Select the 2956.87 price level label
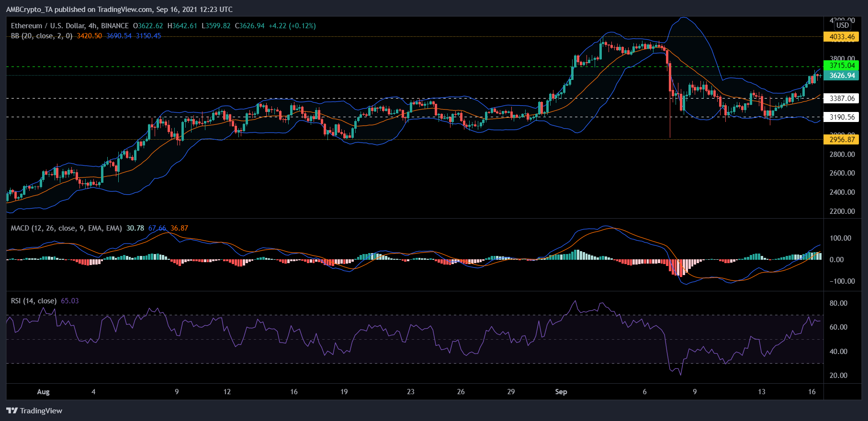Screen dimensions: 868x421 (x=841, y=140)
